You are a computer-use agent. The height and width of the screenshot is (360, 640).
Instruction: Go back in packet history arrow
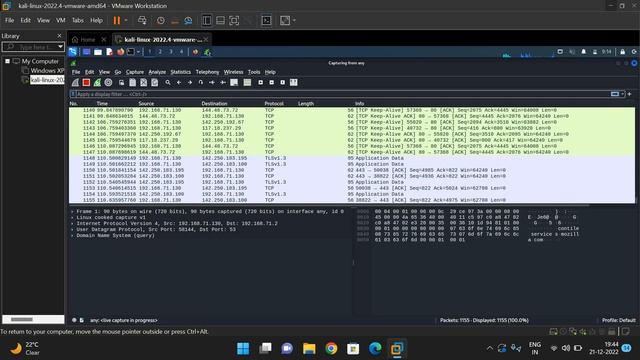coord(179,82)
